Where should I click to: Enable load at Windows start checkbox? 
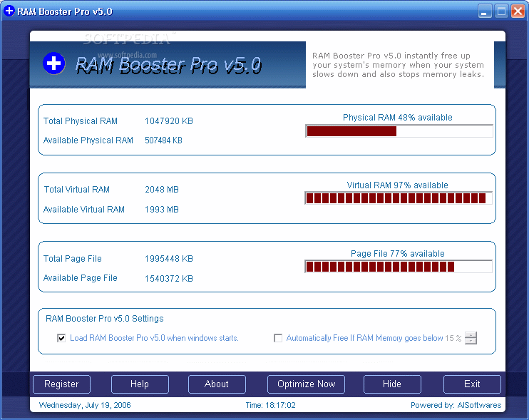(x=61, y=338)
